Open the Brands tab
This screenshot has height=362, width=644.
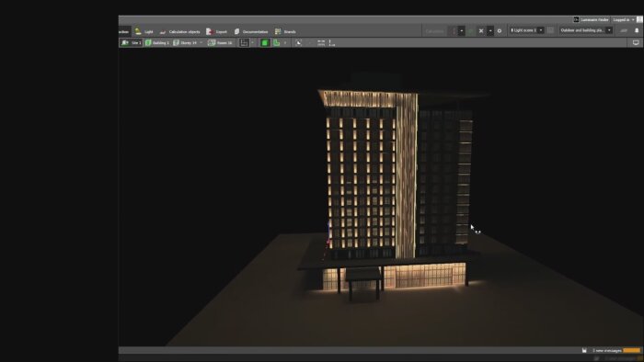pos(285,31)
